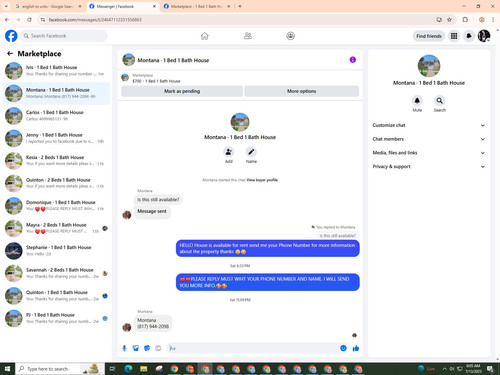
Task: Click Windows Type here to search box
Action: click(x=59, y=369)
